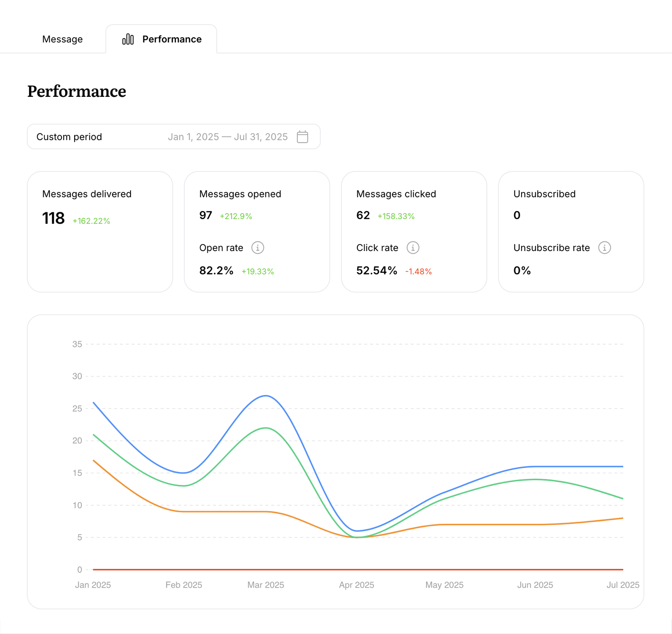Click the info icon next to Open rate

tap(257, 248)
